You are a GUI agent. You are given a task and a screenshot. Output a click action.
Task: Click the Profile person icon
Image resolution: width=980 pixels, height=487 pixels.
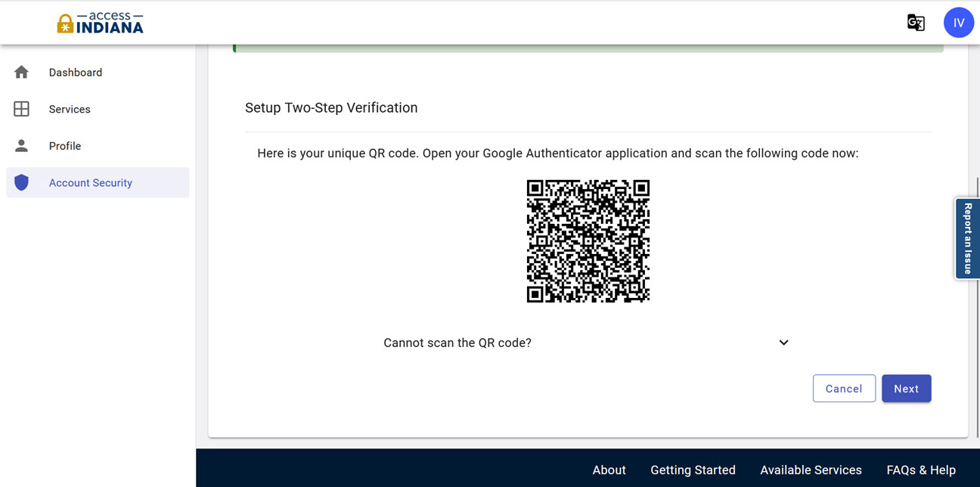pos(21,146)
